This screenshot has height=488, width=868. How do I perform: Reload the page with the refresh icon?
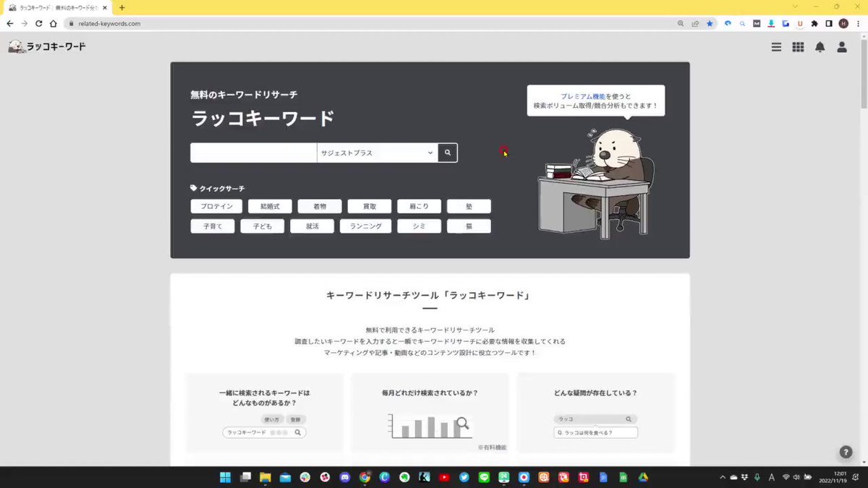pos(38,23)
